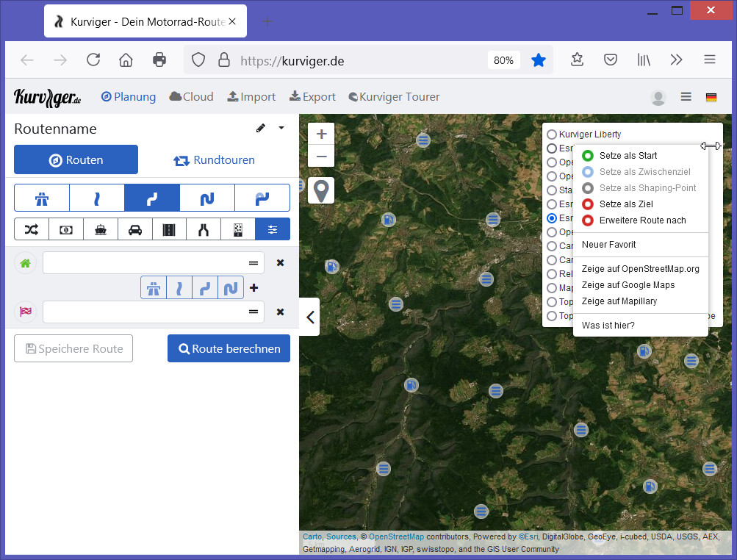Select the extra curvy avoid-highways icon
Image resolution: width=737 pixels, height=560 pixels.
click(262, 198)
